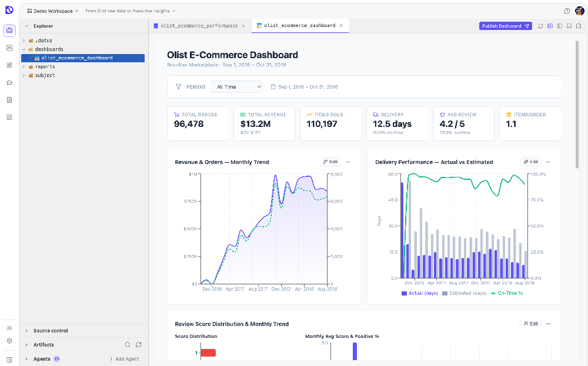Viewport: 588px width, 366px height.
Task: Expand the Artifacts section
Action: pyautogui.click(x=26, y=345)
